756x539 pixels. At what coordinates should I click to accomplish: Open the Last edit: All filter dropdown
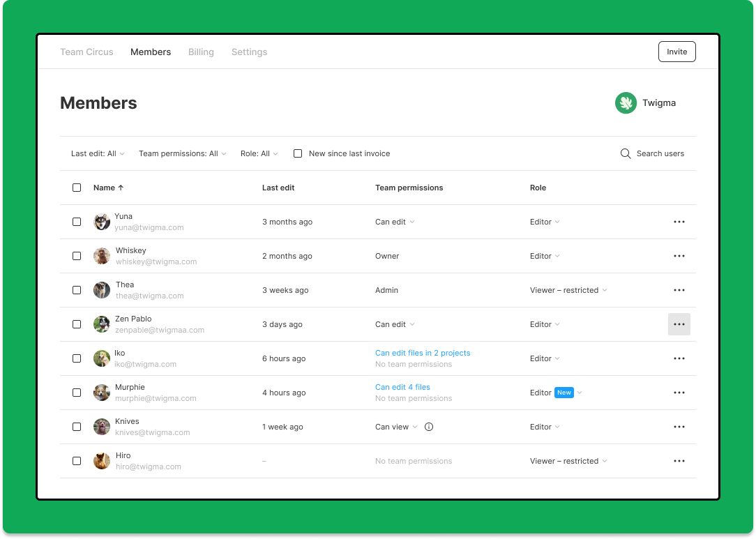click(x=98, y=153)
